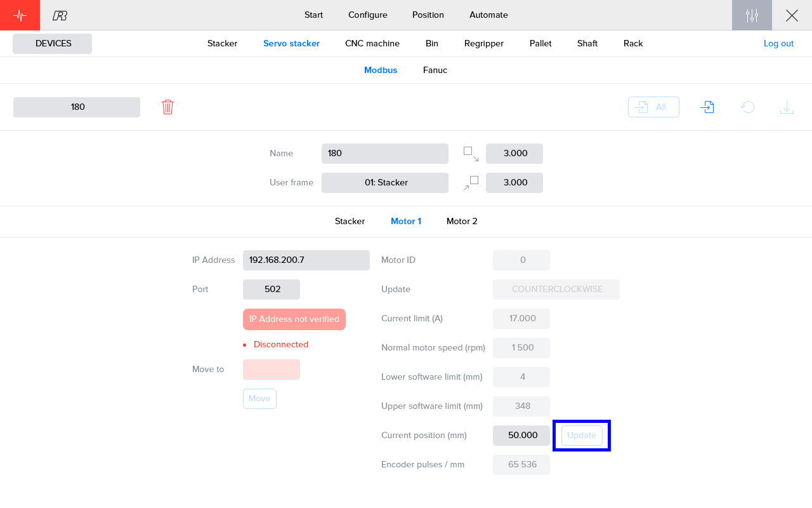
Task: Select the CNC machine tab
Action: (372, 43)
